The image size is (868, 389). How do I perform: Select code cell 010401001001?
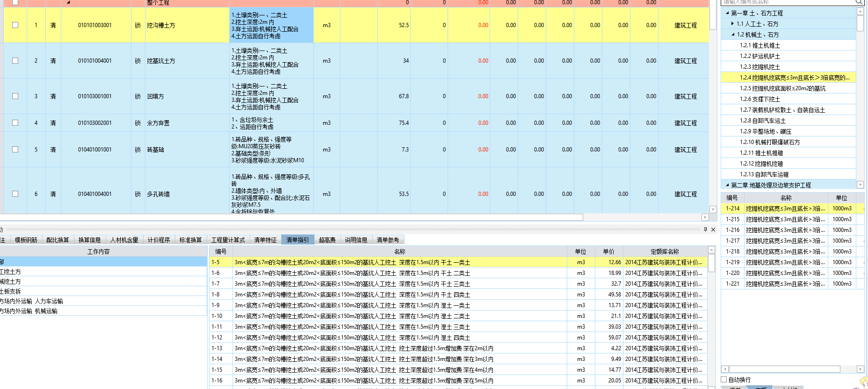point(95,150)
